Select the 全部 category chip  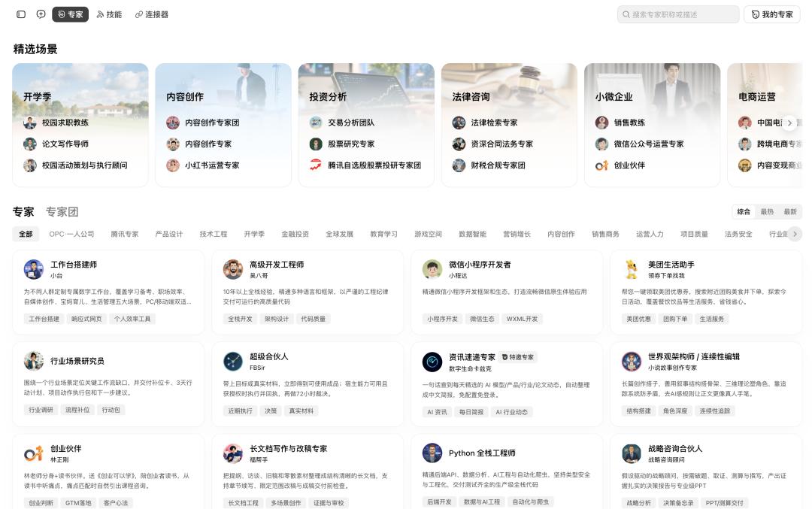click(x=26, y=234)
